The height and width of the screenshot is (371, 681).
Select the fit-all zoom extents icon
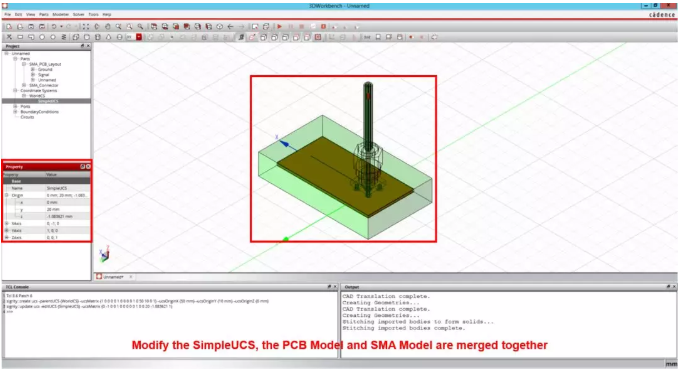click(x=86, y=26)
